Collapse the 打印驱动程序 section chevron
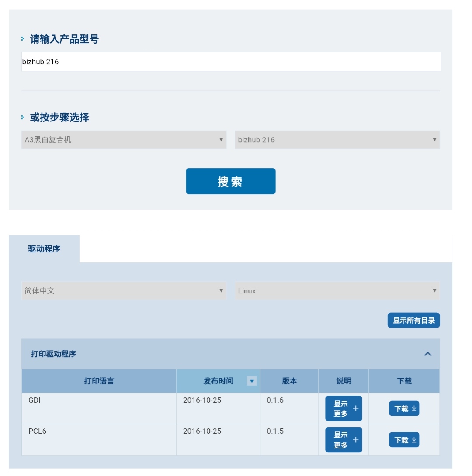 (428, 354)
